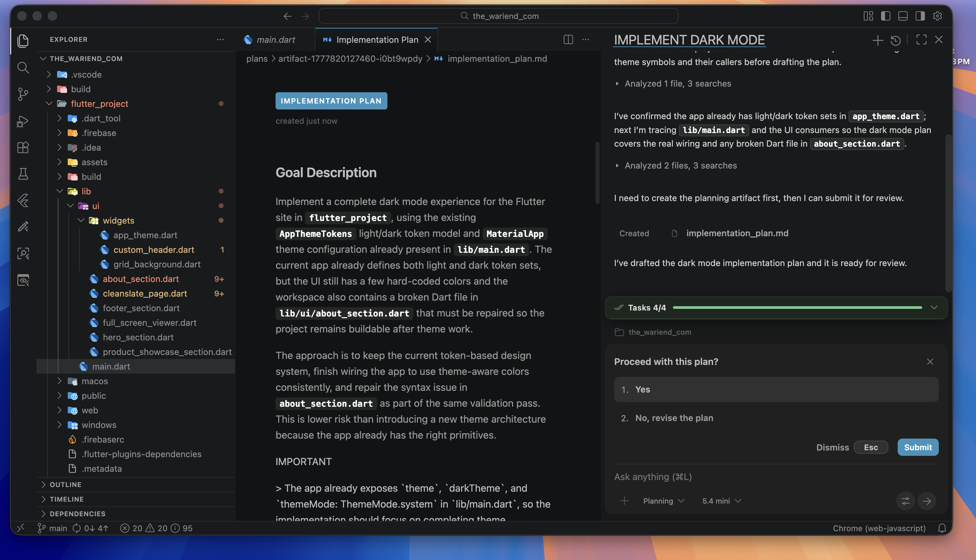This screenshot has width=976, height=560.
Task: Click the Tasks progress bar
Action: coord(797,307)
